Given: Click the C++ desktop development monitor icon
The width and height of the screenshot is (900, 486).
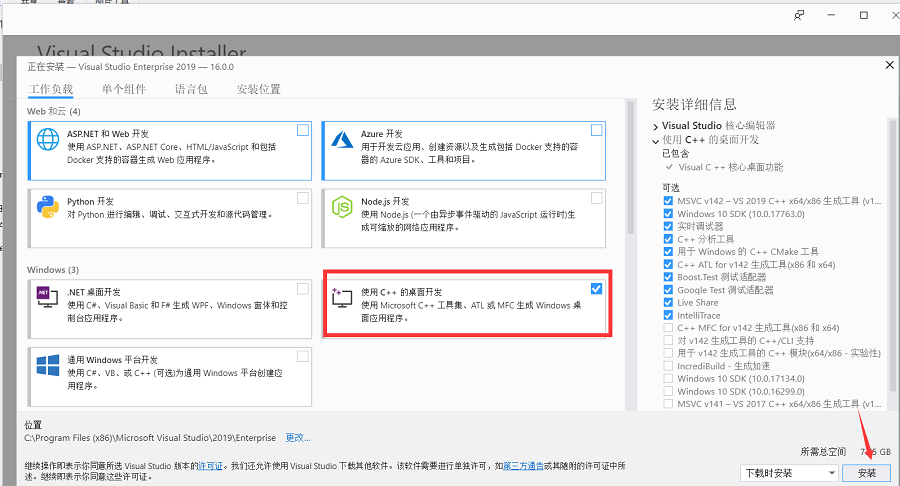Looking at the screenshot, I should click(x=345, y=297).
